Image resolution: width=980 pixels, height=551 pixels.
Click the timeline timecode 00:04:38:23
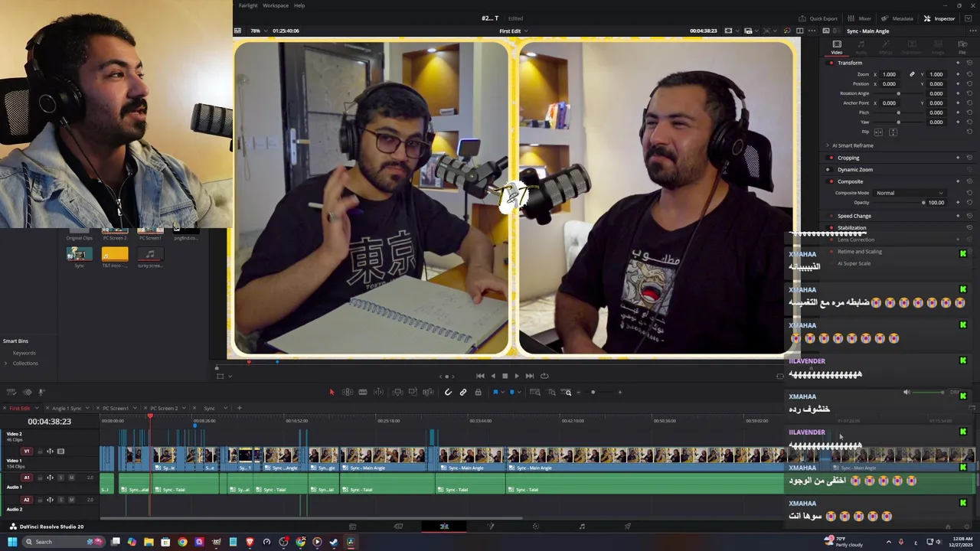[x=50, y=422]
